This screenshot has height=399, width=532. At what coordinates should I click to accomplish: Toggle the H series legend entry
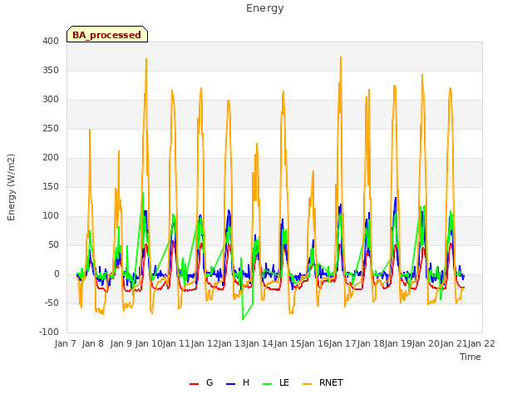(x=238, y=382)
